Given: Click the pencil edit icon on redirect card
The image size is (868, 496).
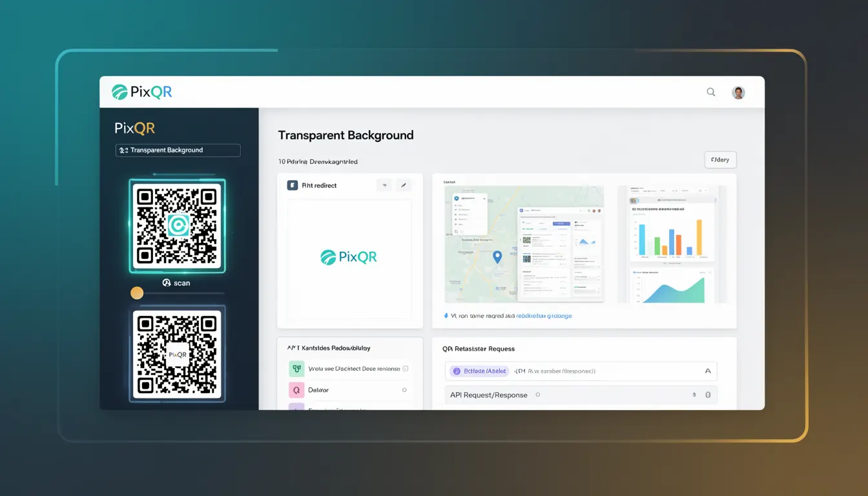Looking at the screenshot, I should [x=404, y=185].
